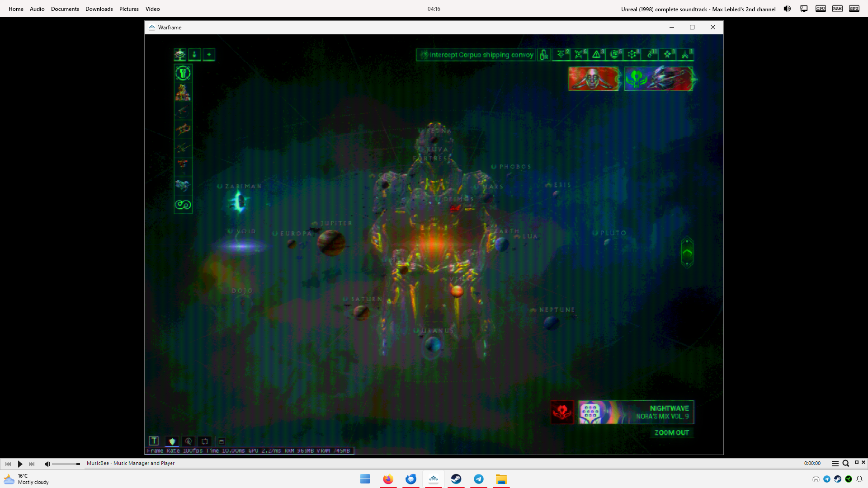Click Play in the MusicBee bar
The image size is (868, 488).
pyautogui.click(x=20, y=464)
